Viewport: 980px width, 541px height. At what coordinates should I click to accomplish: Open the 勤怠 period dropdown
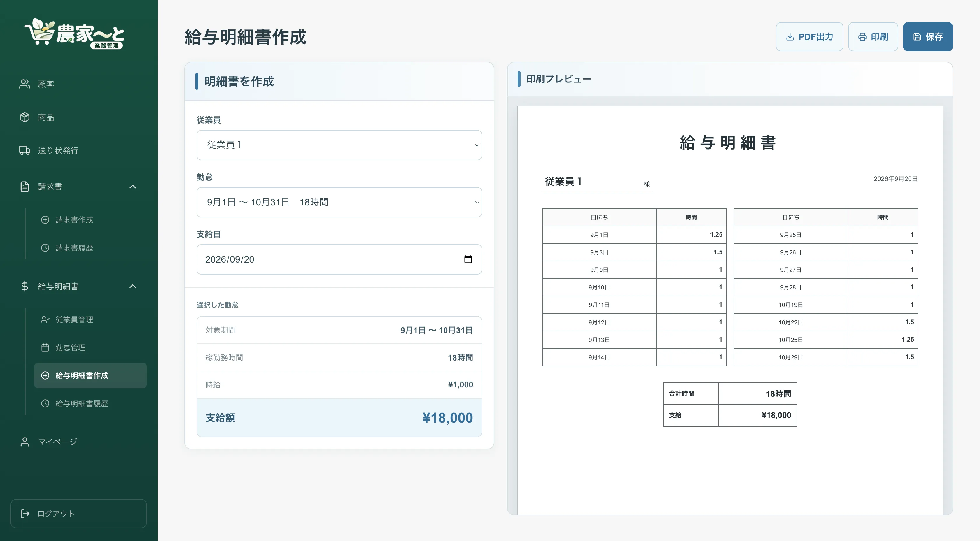pyautogui.click(x=339, y=202)
